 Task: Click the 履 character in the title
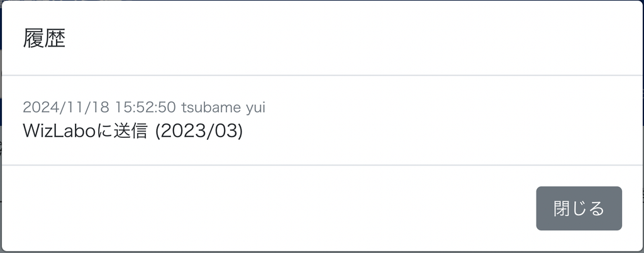pyautogui.click(x=34, y=38)
